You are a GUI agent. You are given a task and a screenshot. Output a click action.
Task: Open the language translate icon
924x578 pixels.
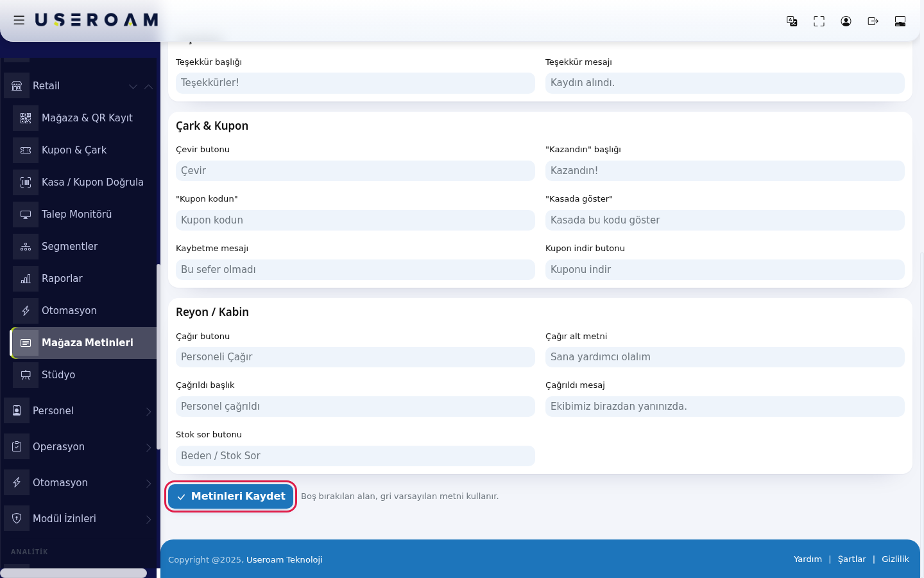click(x=792, y=21)
